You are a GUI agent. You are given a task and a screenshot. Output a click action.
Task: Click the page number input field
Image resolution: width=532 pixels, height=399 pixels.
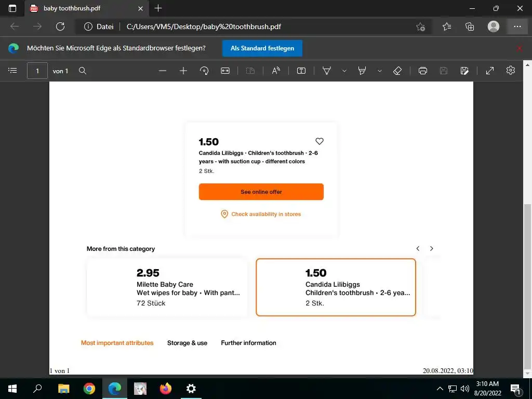(x=37, y=71)
